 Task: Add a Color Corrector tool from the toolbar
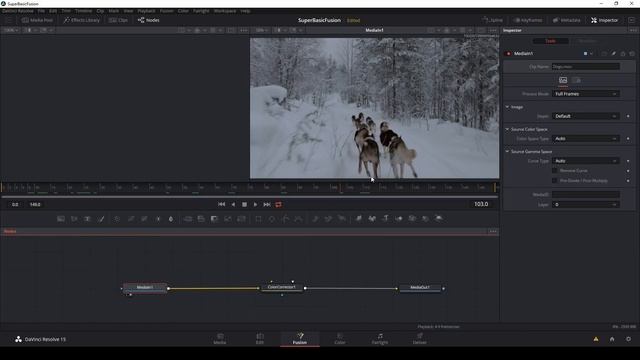tap(117, 219)
